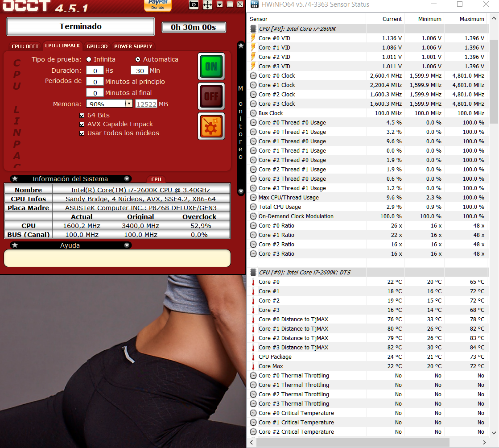Click the star icon beside Ayuda
This screenshot has width=499, height=448.
(15, 245)
